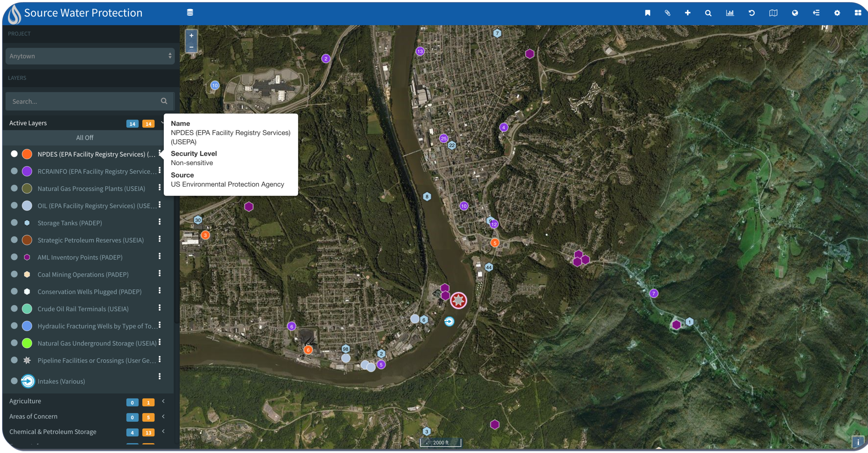The width and height of the screenshot is (868, 453).
Task: Toggle Strategic Petroleum Reserves layer
Action: [14, 240]
